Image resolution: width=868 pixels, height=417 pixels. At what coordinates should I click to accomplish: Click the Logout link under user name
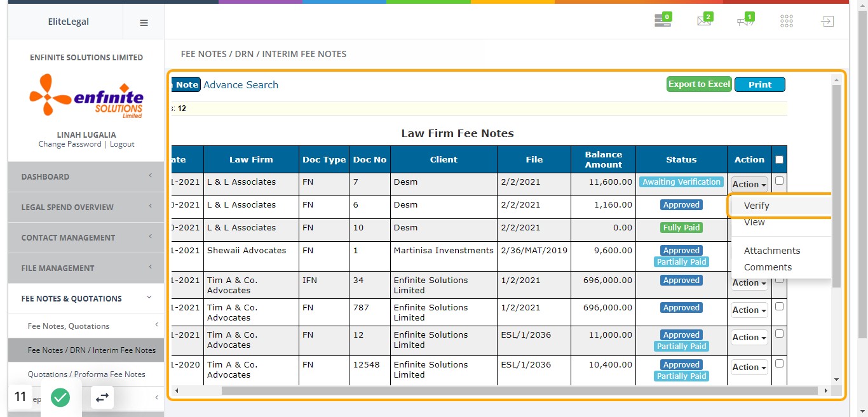click(x=122, y=144)
